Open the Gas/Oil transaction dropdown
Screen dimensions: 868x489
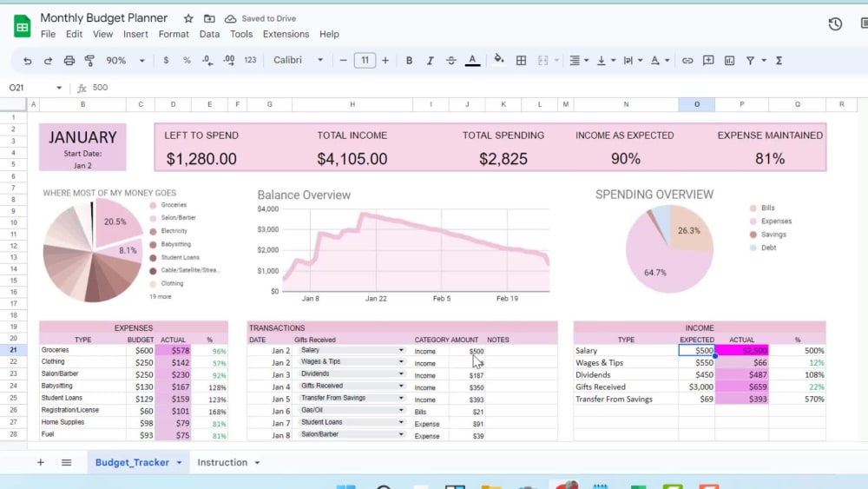[x=401, y=410]
